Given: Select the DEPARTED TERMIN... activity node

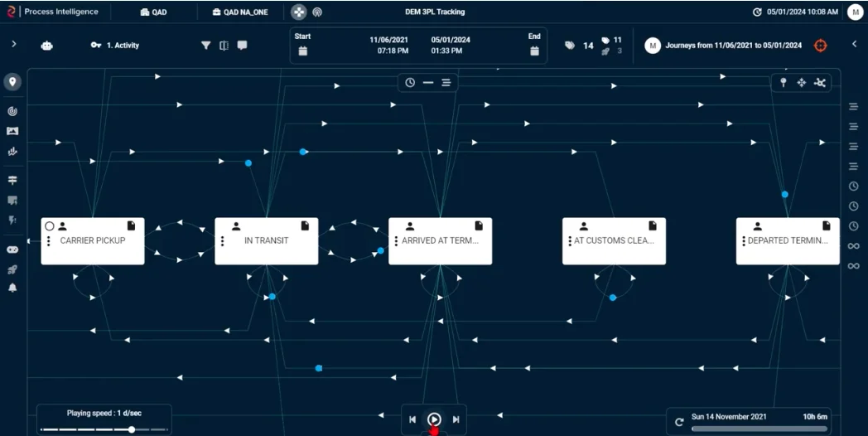Looking at the screenshot, I should click(x=788, y=241).
